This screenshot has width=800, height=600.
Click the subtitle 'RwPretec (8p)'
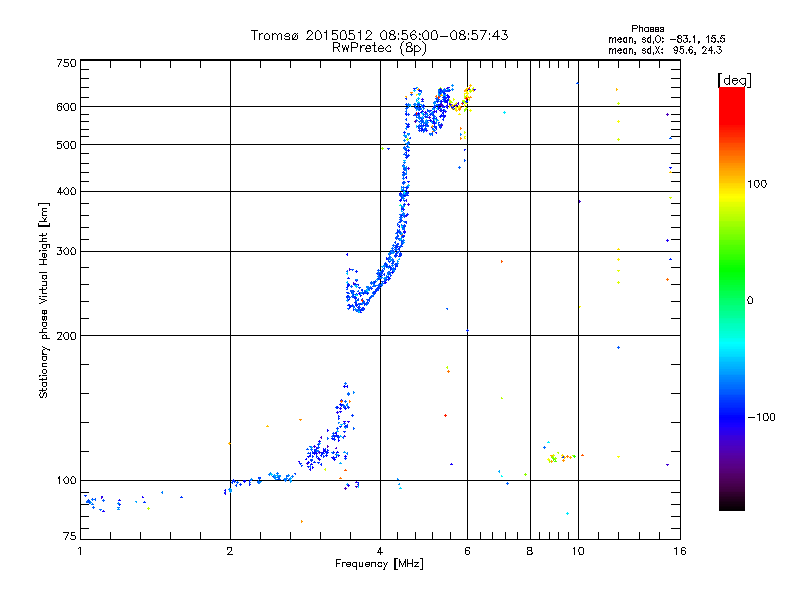point(379,48)
